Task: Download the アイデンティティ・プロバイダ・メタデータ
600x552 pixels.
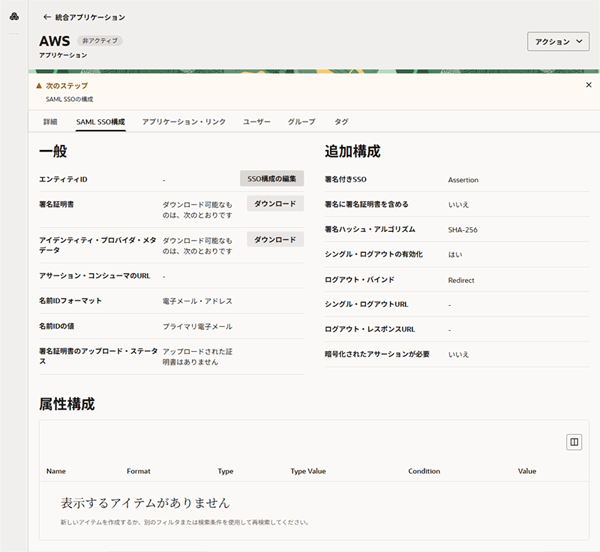Action: 275,239
